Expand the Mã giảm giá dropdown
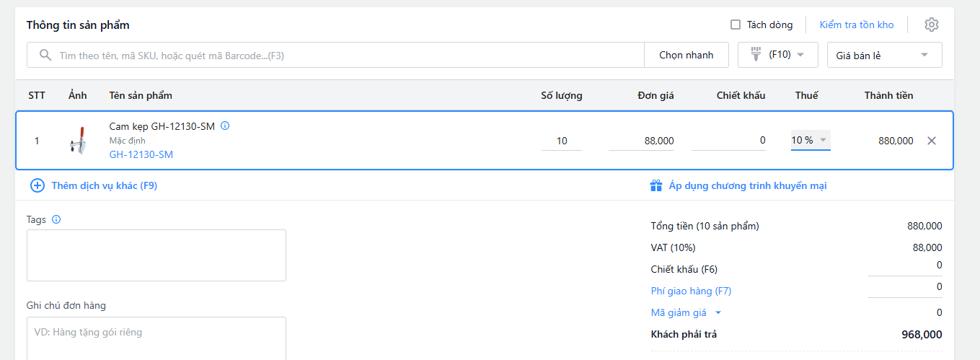980x360 pixels. click(718, 312)
